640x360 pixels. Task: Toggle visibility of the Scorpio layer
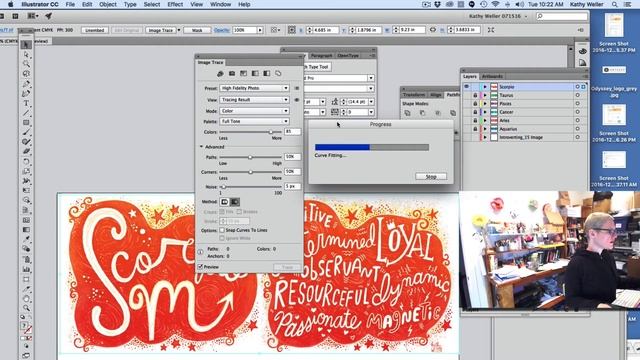467,87
